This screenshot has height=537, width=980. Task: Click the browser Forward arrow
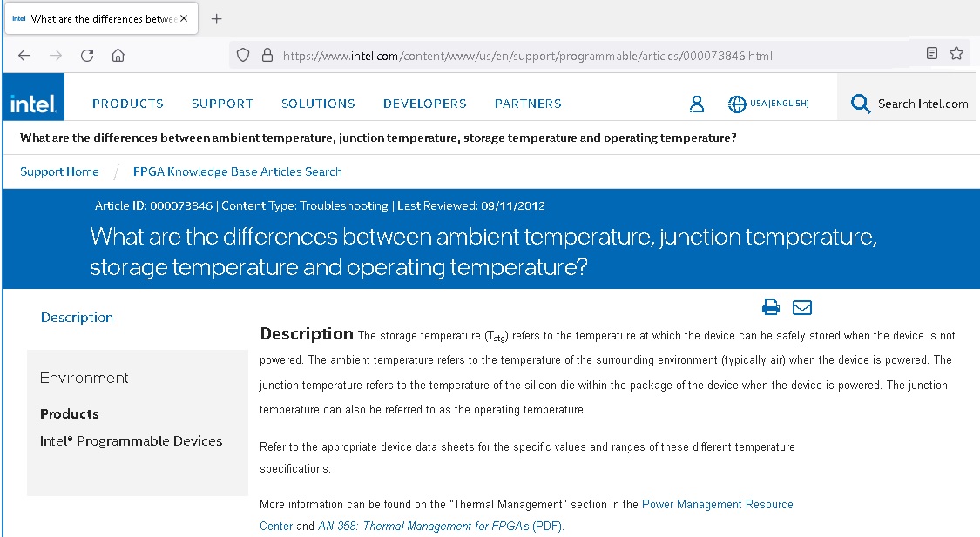coord(56,56)
